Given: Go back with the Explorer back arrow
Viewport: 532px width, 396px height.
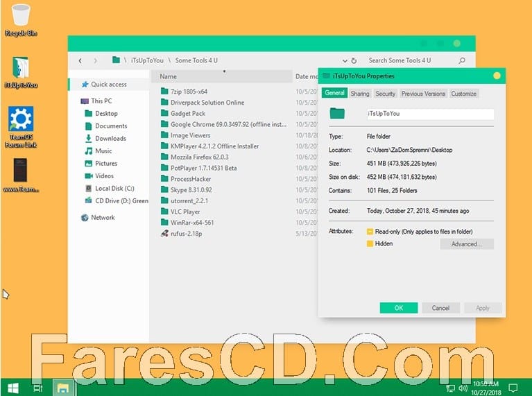Looking at the screenshot, I should point(80,60).
